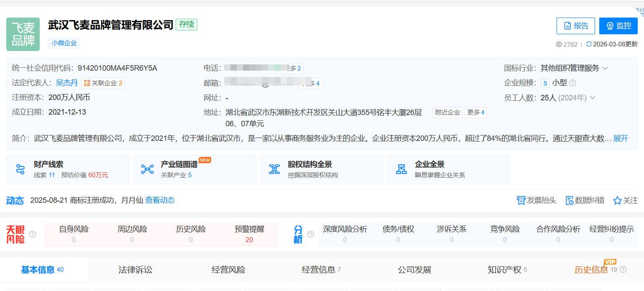644x291 pixels.
Task: Expand the 员工人数 year dropdown
Action: [592, 98]
